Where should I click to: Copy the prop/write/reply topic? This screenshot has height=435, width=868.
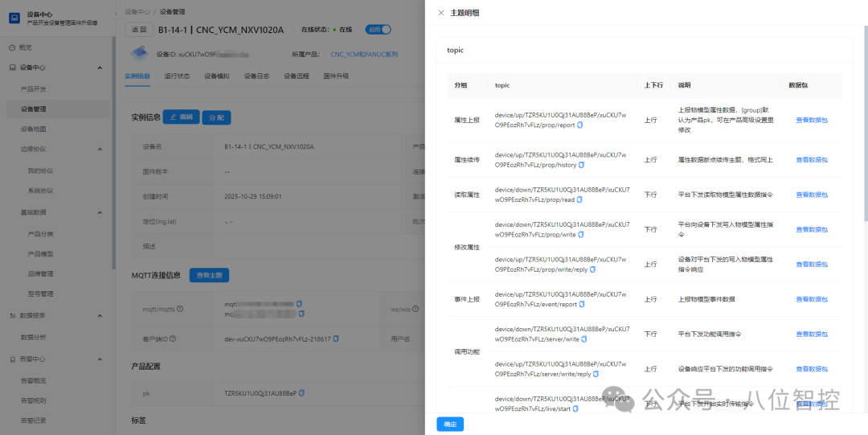click(x=592, y=269)
